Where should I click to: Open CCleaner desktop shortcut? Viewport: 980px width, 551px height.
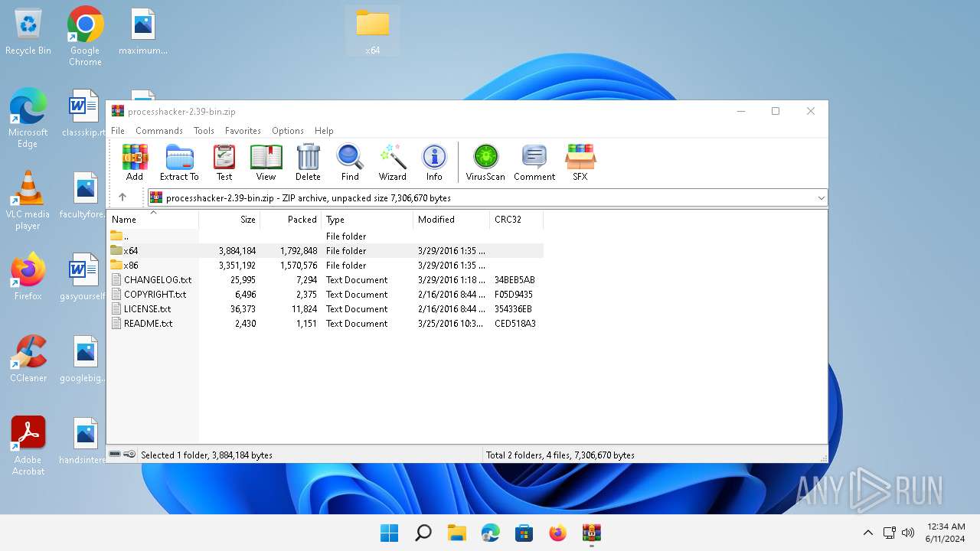[x=28, y=359]
